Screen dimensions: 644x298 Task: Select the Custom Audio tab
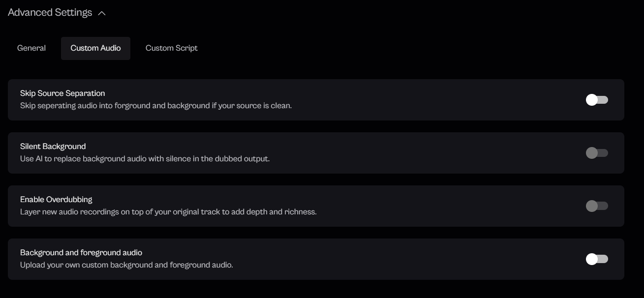pyautogui.click(x=95, y=48)
